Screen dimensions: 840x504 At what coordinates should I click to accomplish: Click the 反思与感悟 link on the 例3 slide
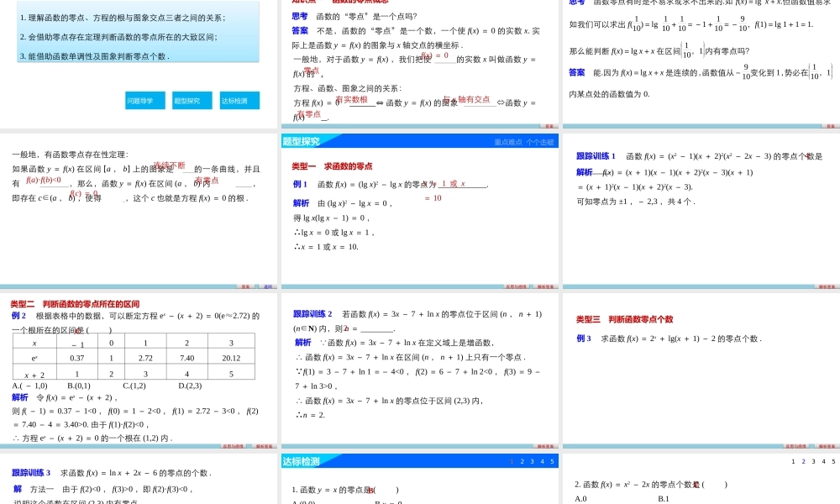click(795, 448)
